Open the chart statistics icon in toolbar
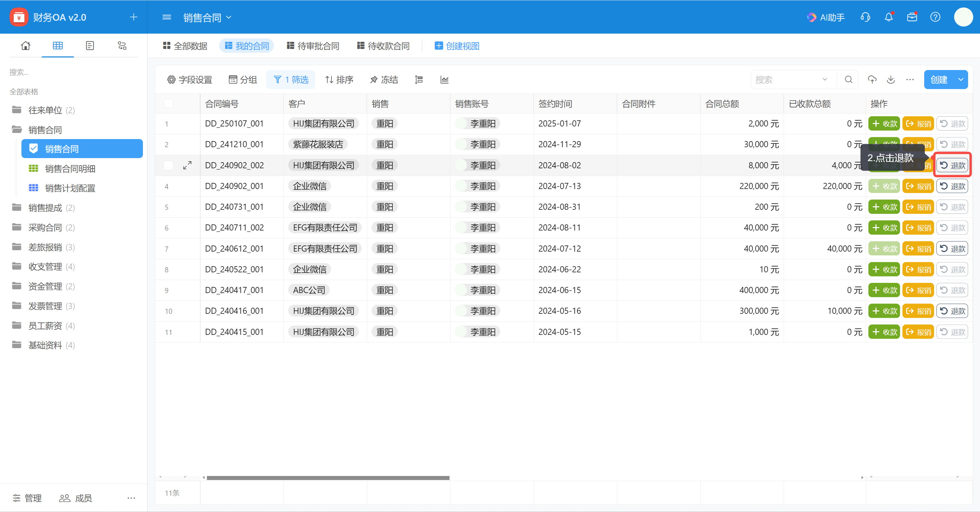The height and width of the screenshot is (512, 980). pos(444,80)
